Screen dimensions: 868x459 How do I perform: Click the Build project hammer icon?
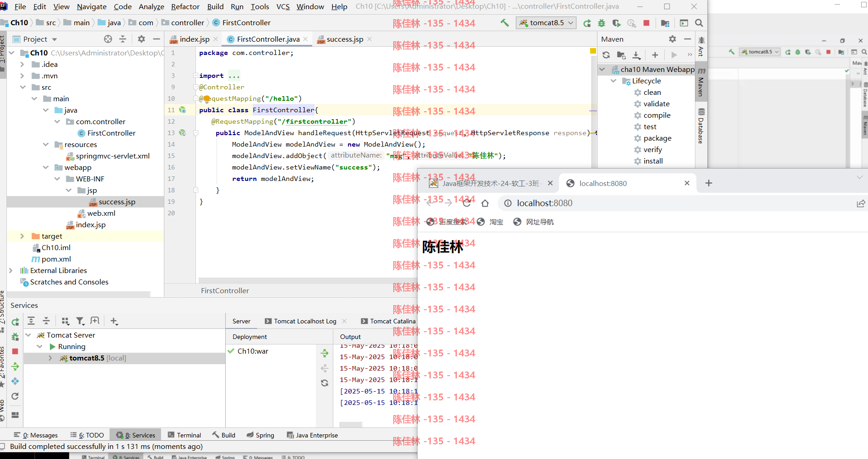pos(505,22)
